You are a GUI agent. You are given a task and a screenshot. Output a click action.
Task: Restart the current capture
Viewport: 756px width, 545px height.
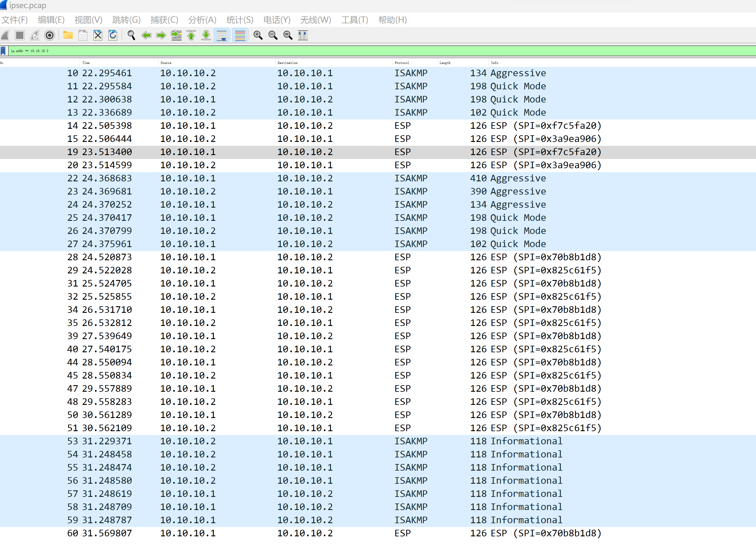tap(34, 35)
